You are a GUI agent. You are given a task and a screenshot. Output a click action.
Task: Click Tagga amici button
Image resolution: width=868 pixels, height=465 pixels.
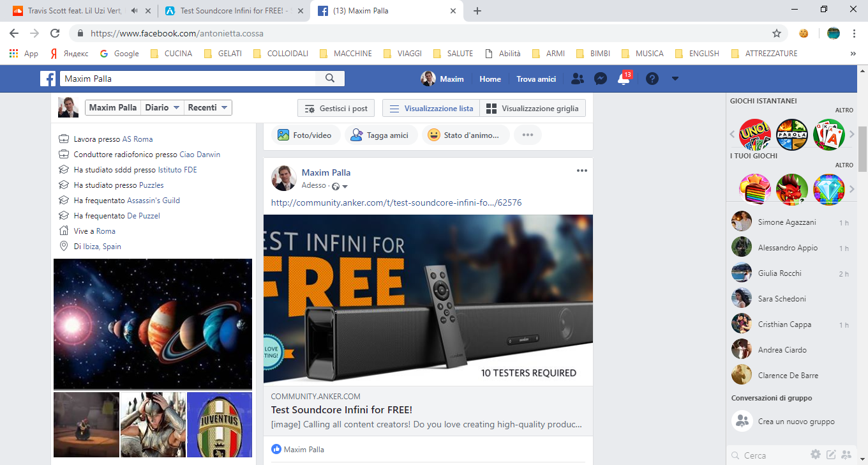pos(380,135)
